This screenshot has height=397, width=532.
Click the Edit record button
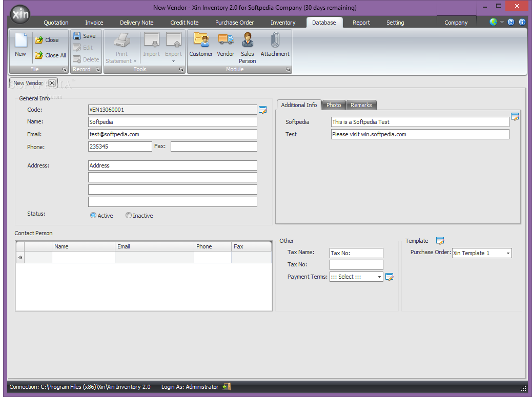tap(83, 48)
